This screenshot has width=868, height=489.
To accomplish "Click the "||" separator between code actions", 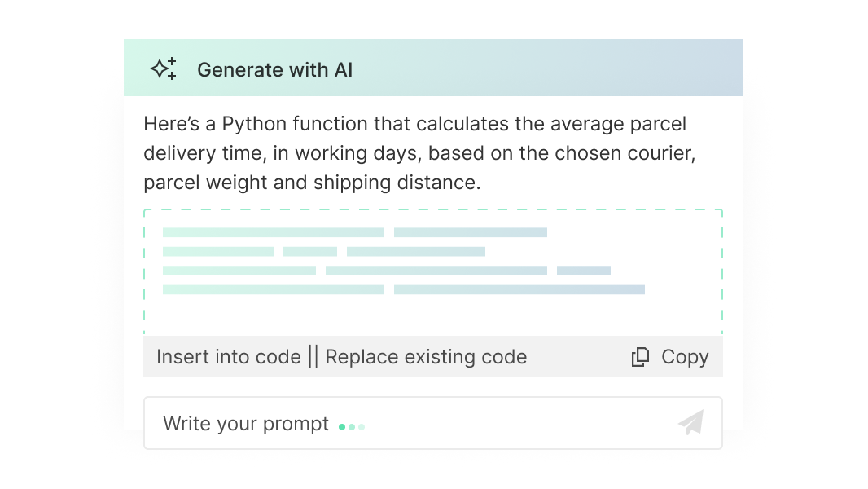I will pyautogui.click(x=313, y=357).
